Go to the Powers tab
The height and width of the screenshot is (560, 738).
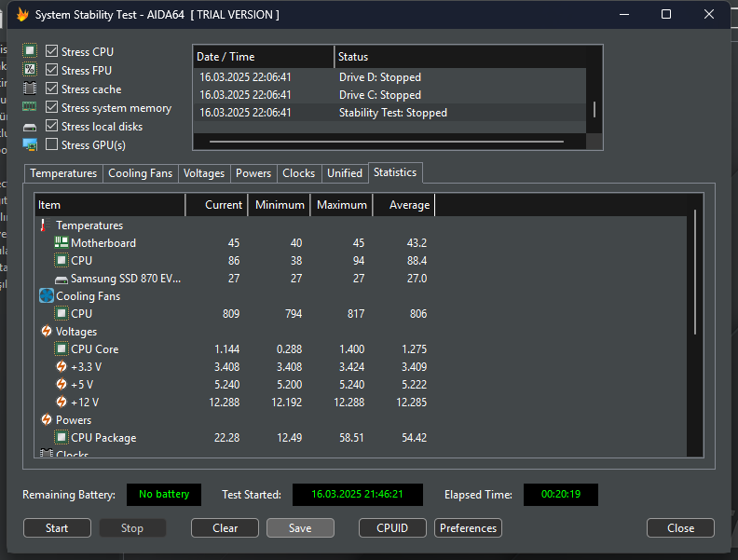(x=253, y=173)
